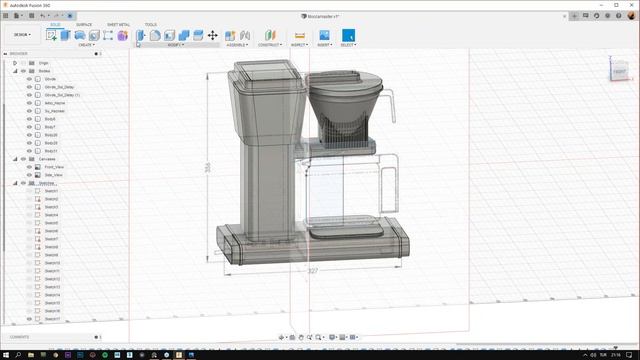Open the purple Create Form tool

pyautogui.click(x=122, y=36)
